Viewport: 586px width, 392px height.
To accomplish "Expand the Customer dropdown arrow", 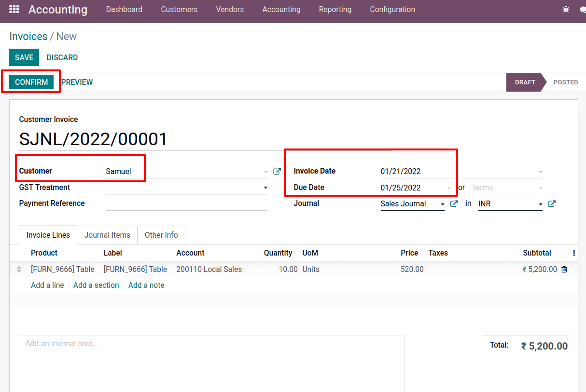I will click(265, 172).
